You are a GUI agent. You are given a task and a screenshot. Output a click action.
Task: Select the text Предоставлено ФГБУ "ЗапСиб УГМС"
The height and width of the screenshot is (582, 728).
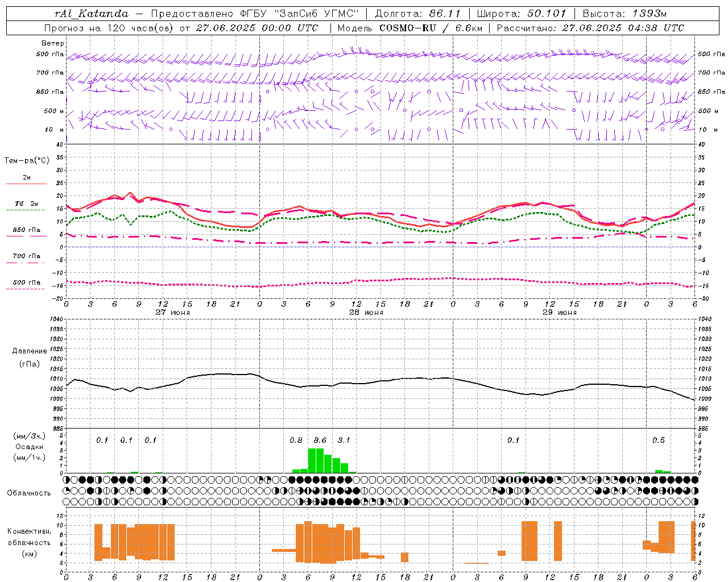(255, 14)
